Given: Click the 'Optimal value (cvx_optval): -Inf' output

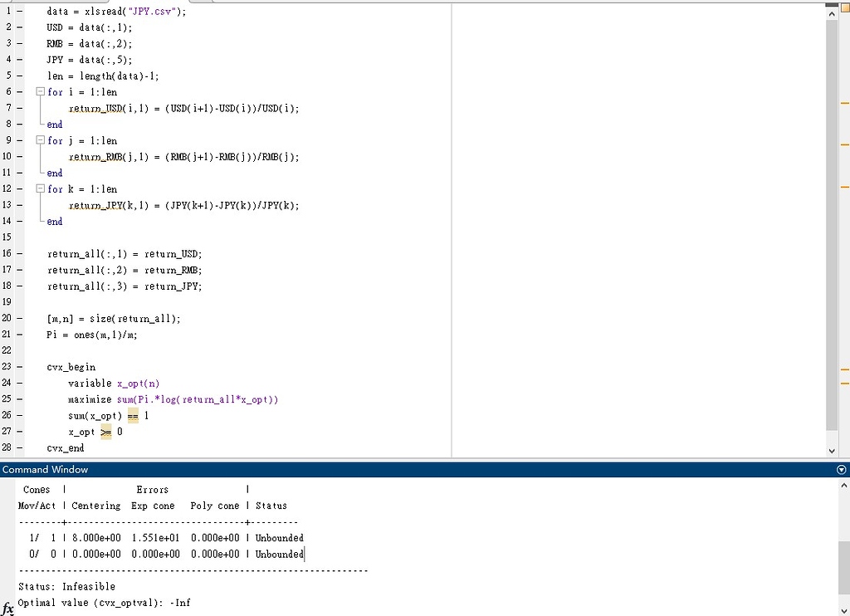Looking at the screenshot, I should [104, 603].
